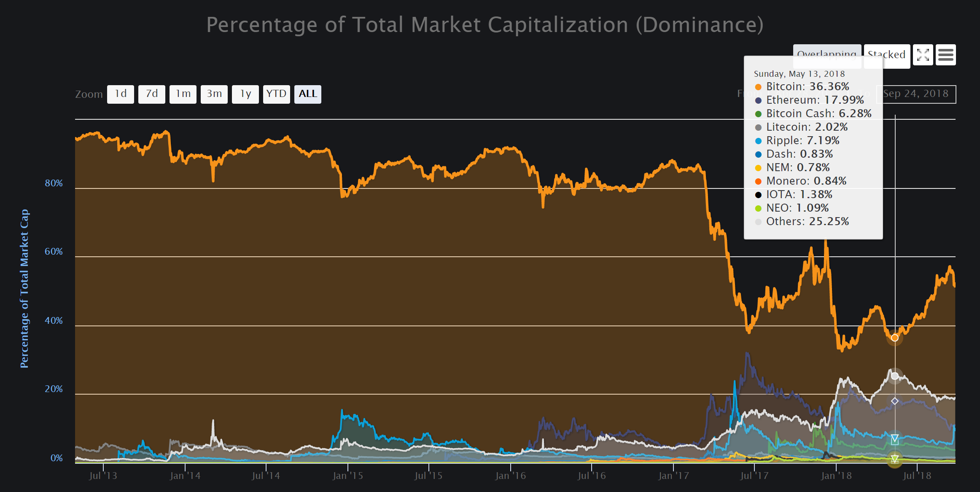
Task: Choose YTD zoom range
Action: pyautogui.click(x=276, y=94)
